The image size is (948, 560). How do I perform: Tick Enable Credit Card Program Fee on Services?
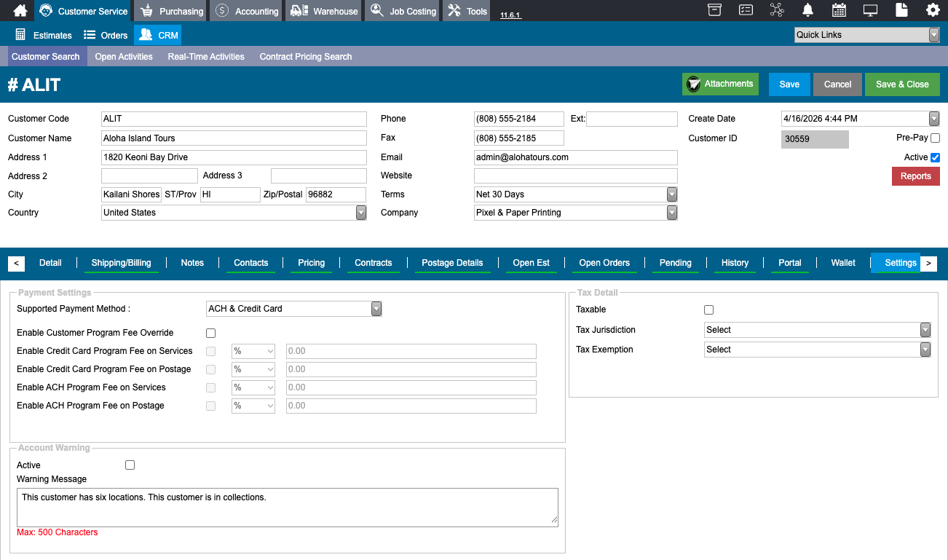(211, 351)
